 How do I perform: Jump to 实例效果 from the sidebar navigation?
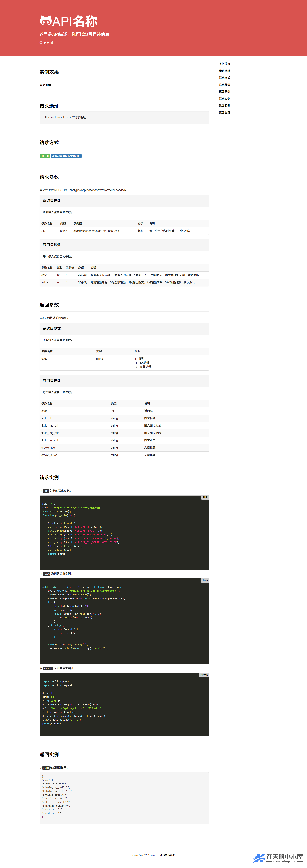pyautogui.click(x=224, y=64)
